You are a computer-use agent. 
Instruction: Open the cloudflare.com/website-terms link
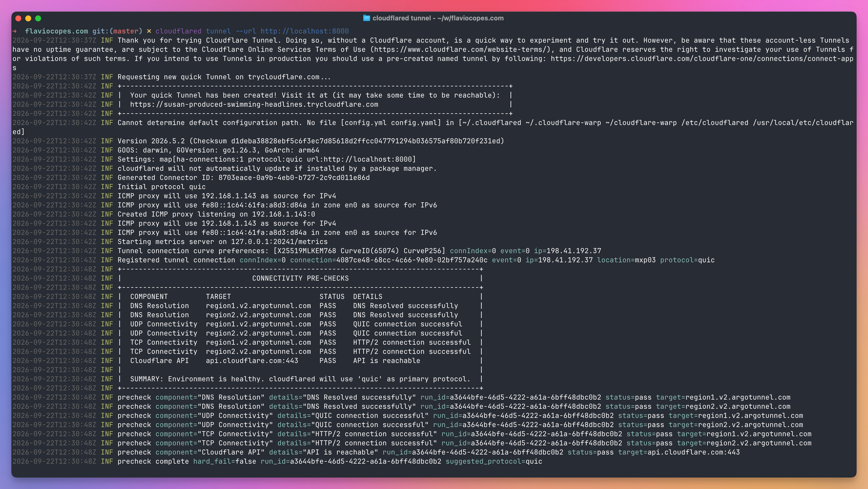[461, 49]
